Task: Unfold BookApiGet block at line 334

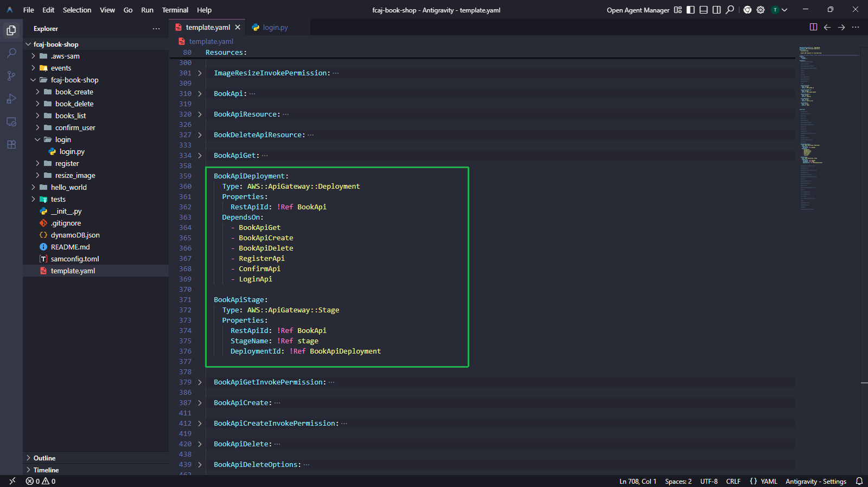Action: coord(200,156)
